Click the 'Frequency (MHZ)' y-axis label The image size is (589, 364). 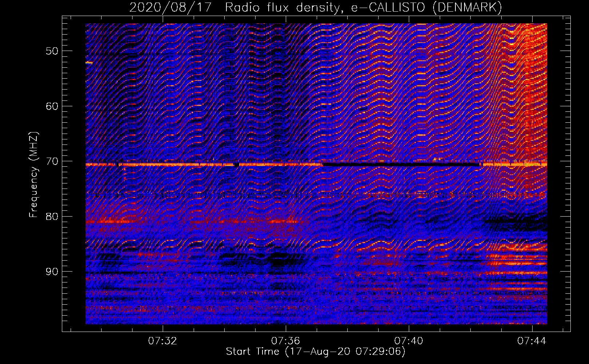(33, 175)
